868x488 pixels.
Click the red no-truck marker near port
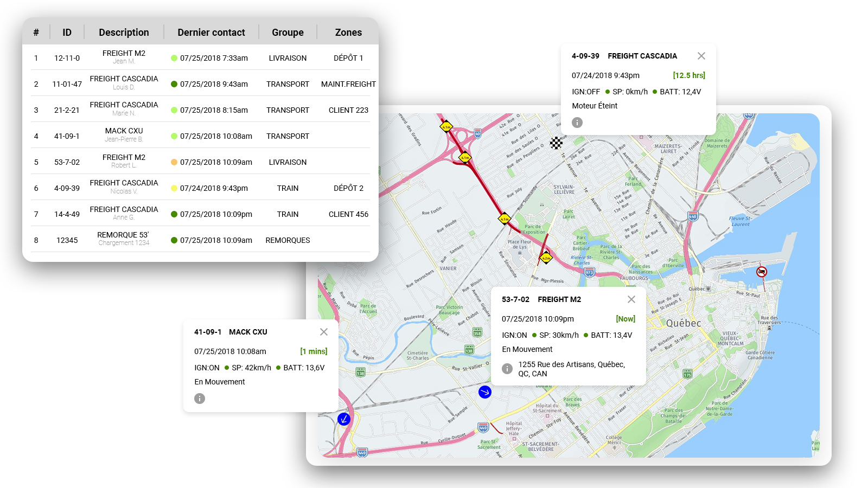click(762, 272)
